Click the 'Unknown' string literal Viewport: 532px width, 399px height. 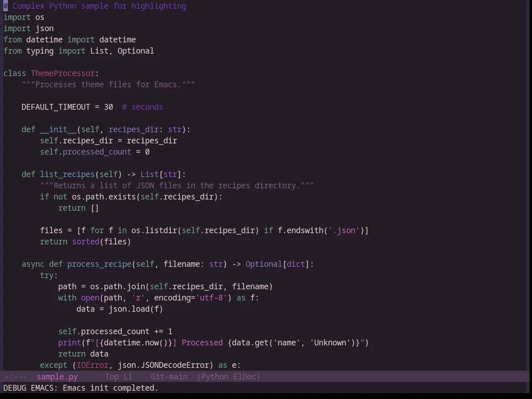[x=330, y=342]
